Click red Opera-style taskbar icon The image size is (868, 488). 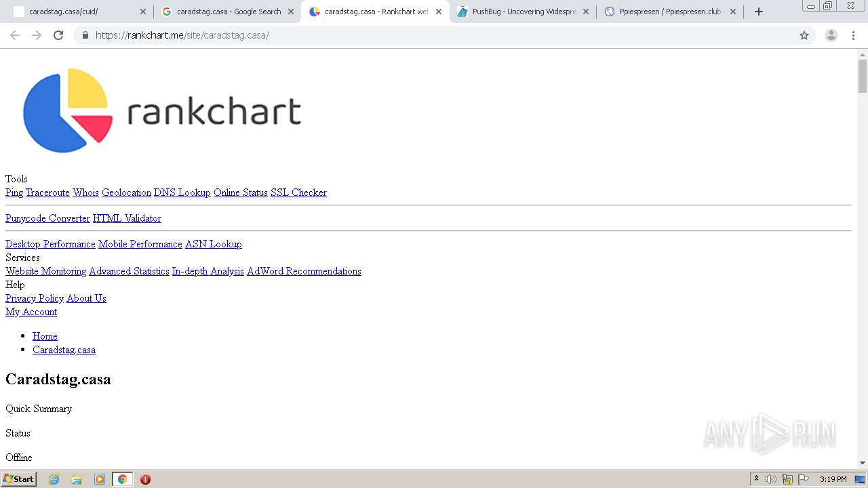click(145, 479)
